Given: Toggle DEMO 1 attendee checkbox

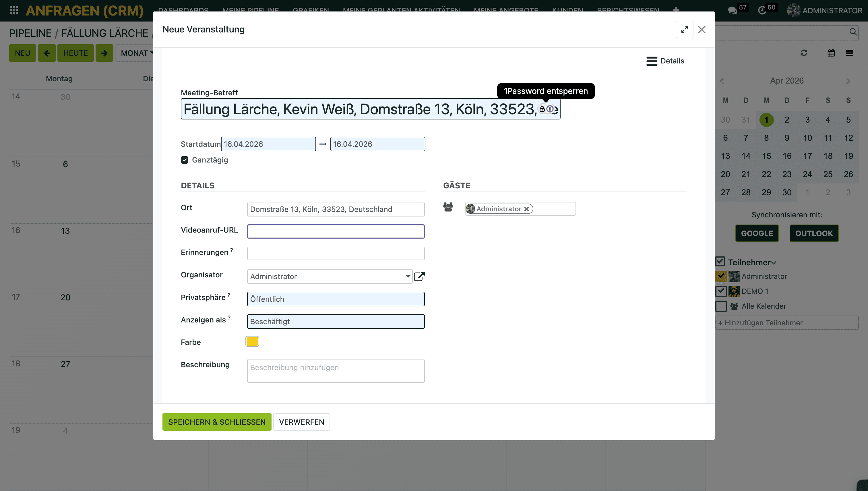Looking at the screenshot, I should pos(721,291).
